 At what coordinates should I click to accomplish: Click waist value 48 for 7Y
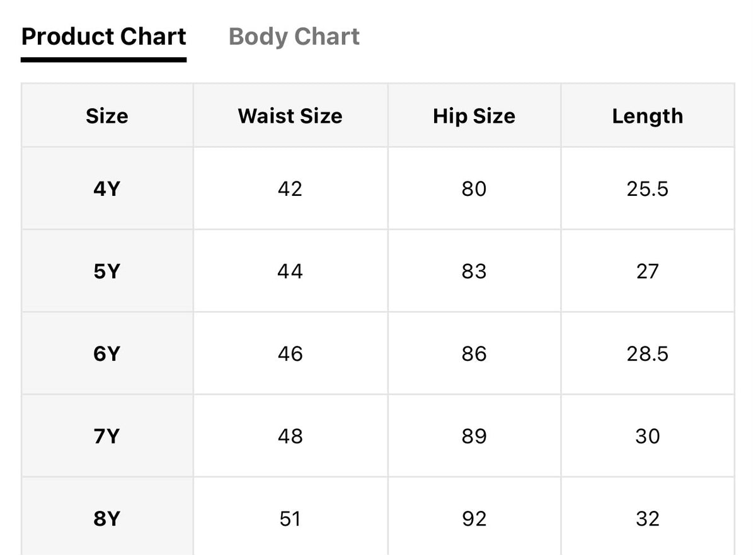coord(290,436)
